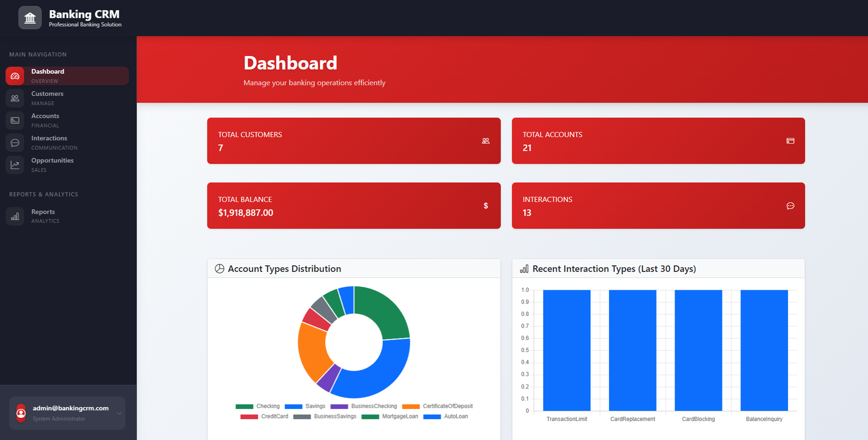Click the Reports bar-chart icon
The image size is (868, 440).
(15, 216)
